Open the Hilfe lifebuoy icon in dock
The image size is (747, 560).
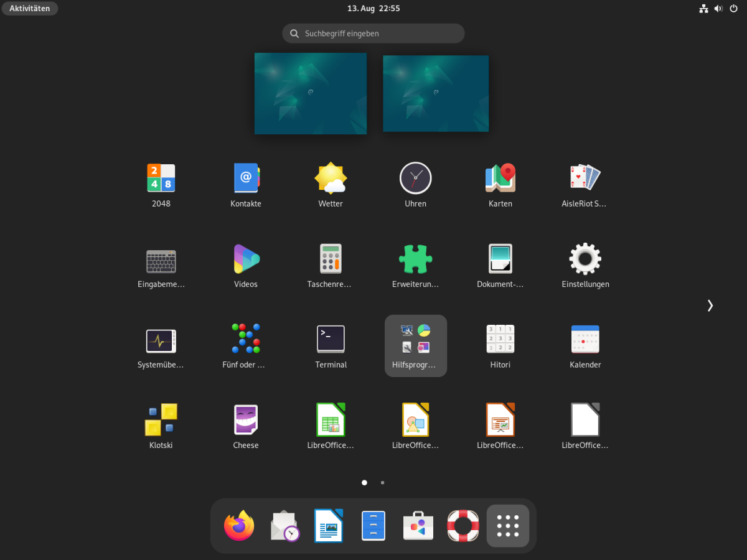point(463,526)
